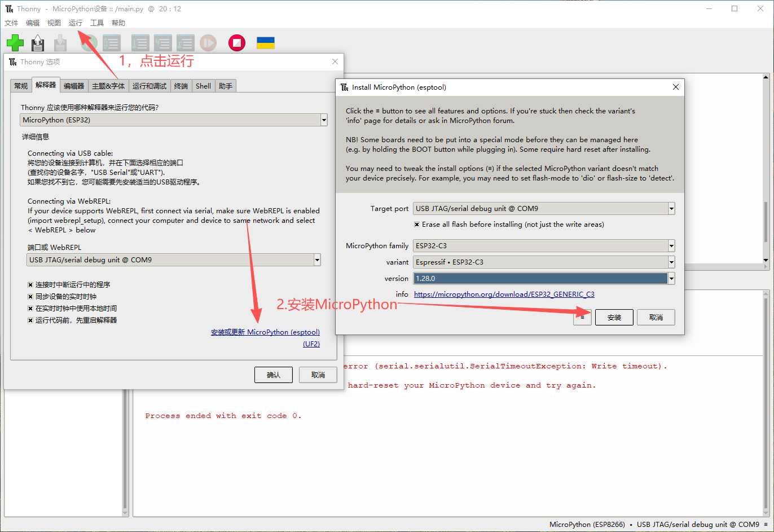The width and height of the screenshot is (774, 532).
Task: Click 确认 in the Thonny 选项 dialog
Action: [x=274, y=375]
